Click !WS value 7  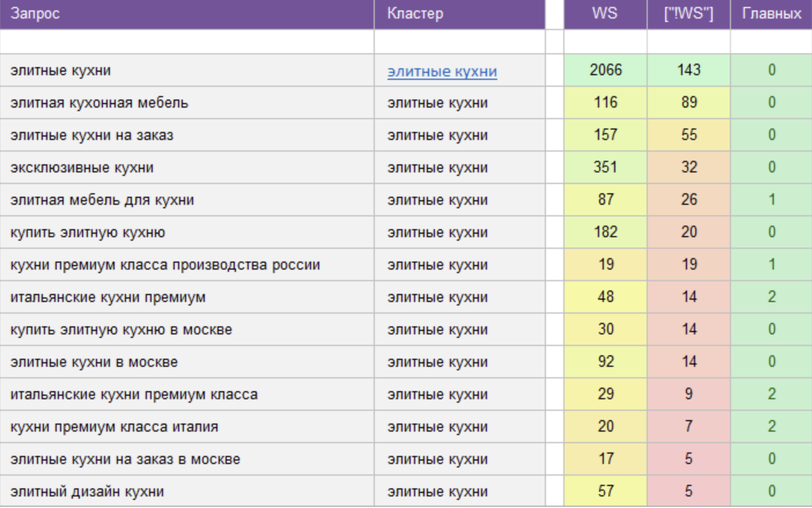click(689, 427)
